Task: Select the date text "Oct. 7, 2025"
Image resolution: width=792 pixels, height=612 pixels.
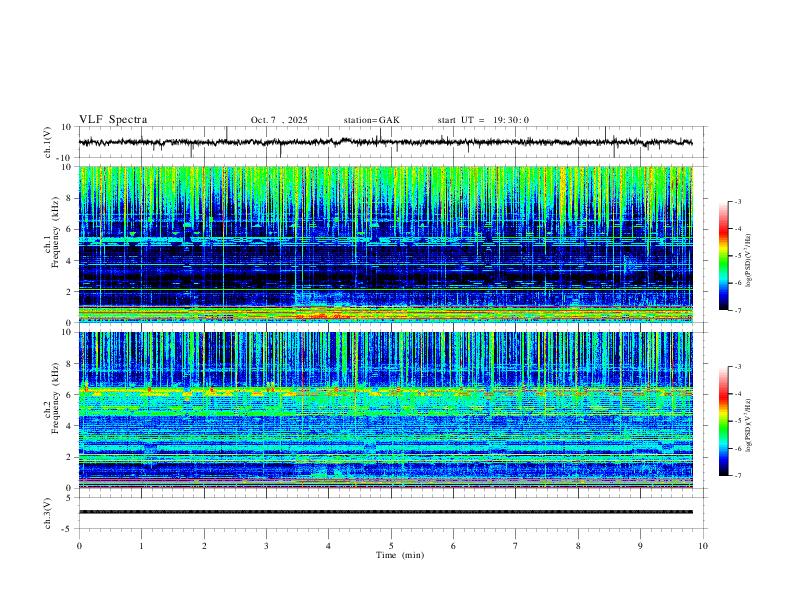Action: click(x=279, y=120)
